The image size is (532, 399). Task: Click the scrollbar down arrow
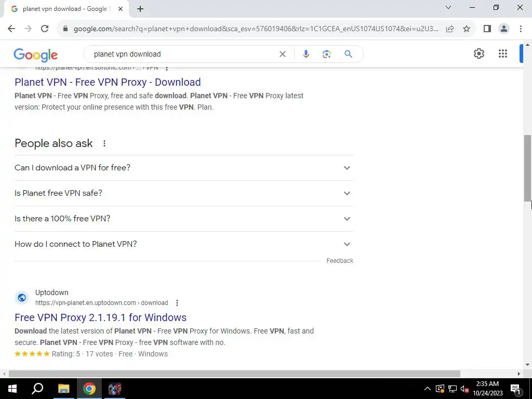point(527,365)
